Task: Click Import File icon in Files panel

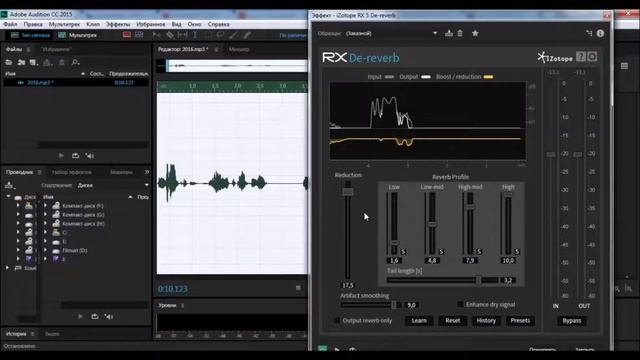Action: tap(21, 62)
